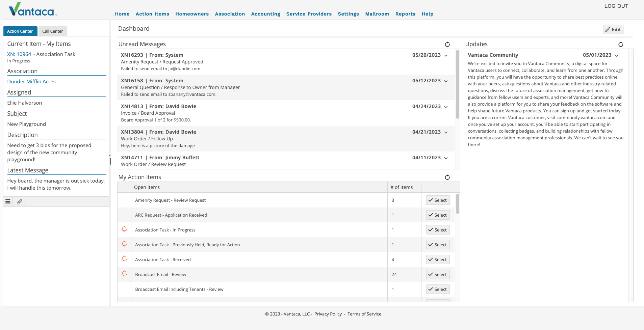Expand the XN16293 message from System
Screen dimensions: 644x330
(446, 55)
